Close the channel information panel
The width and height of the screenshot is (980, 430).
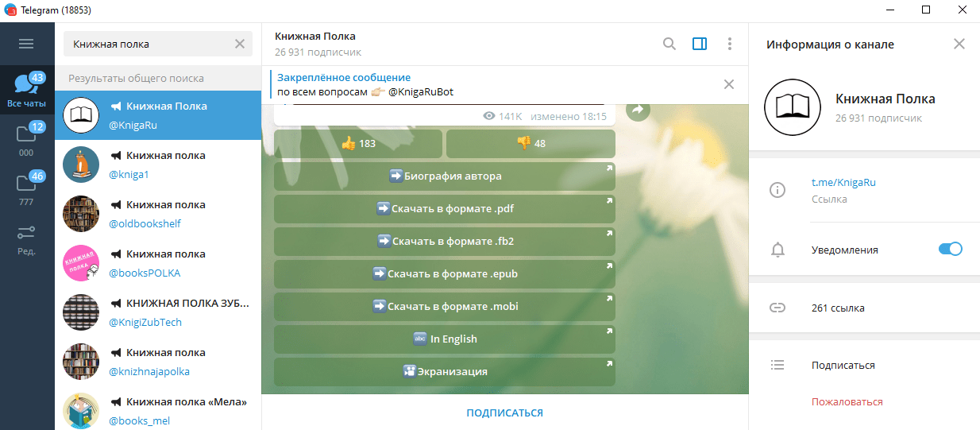tap(959, 44)
